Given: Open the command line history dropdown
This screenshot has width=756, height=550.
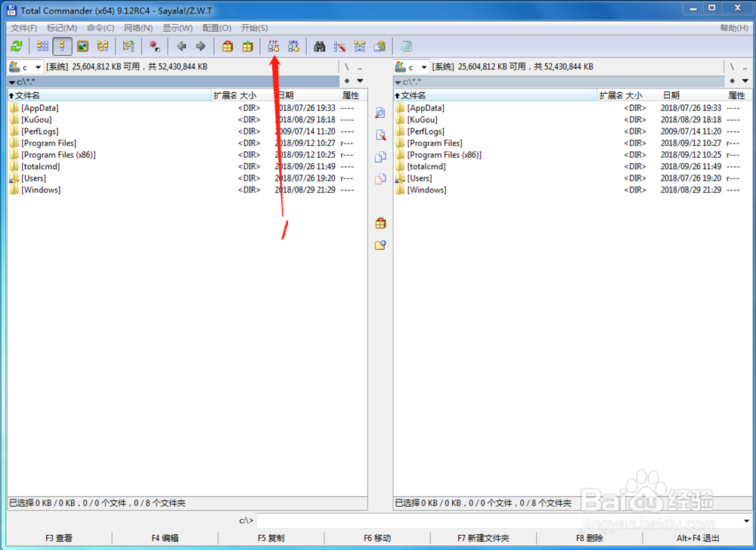Looking at the screenshot, I should 746,521.
